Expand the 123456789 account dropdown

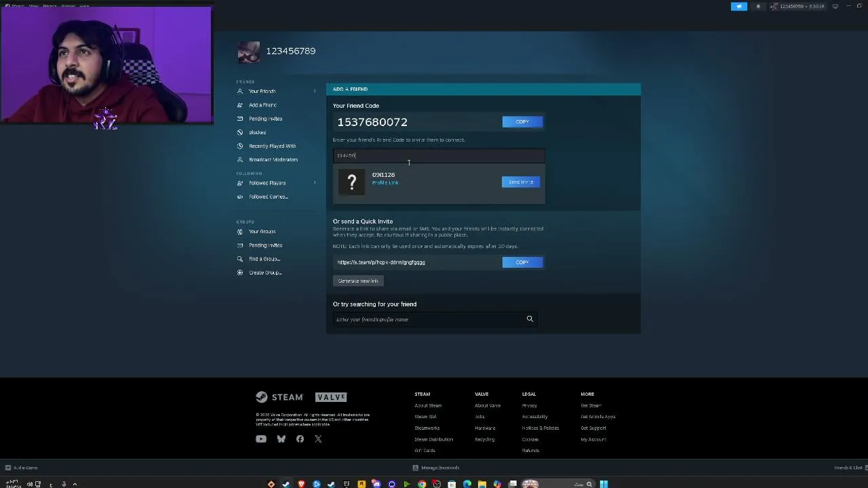click(x=797, y=6)
